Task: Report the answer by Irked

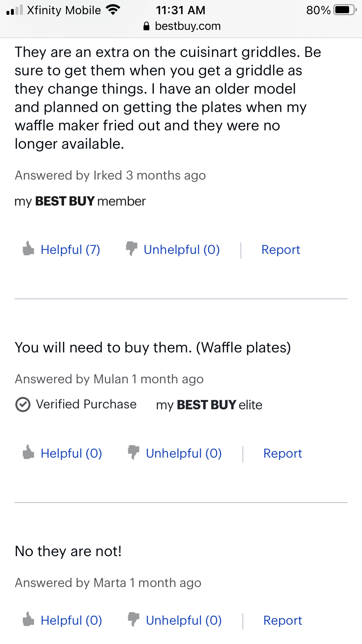Action: point(281,250)
